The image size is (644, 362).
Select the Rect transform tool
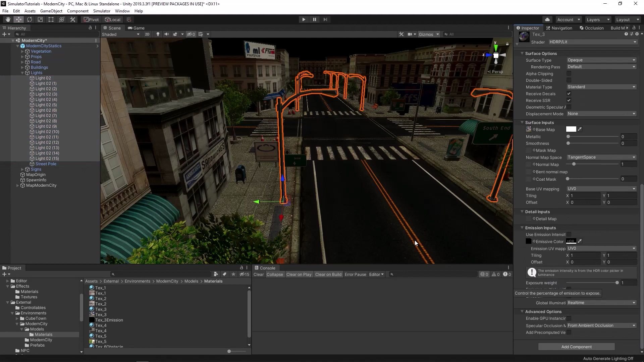(x=51, y=19)
